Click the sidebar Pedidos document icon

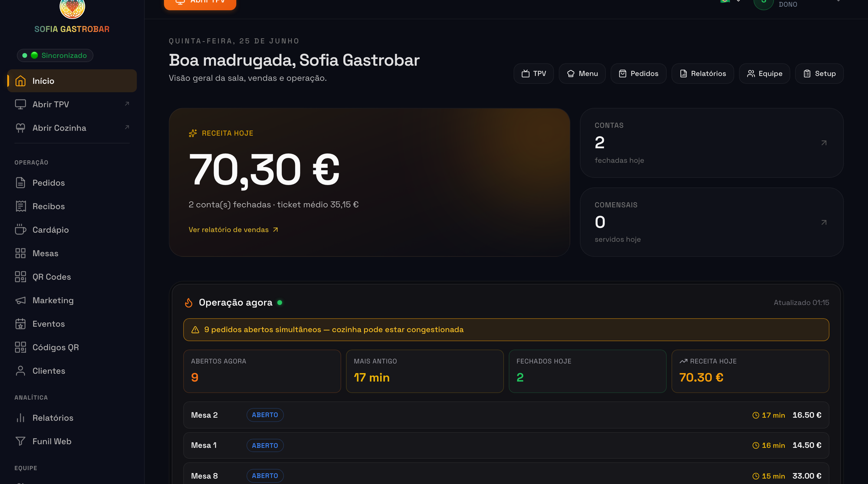[20, 183]
